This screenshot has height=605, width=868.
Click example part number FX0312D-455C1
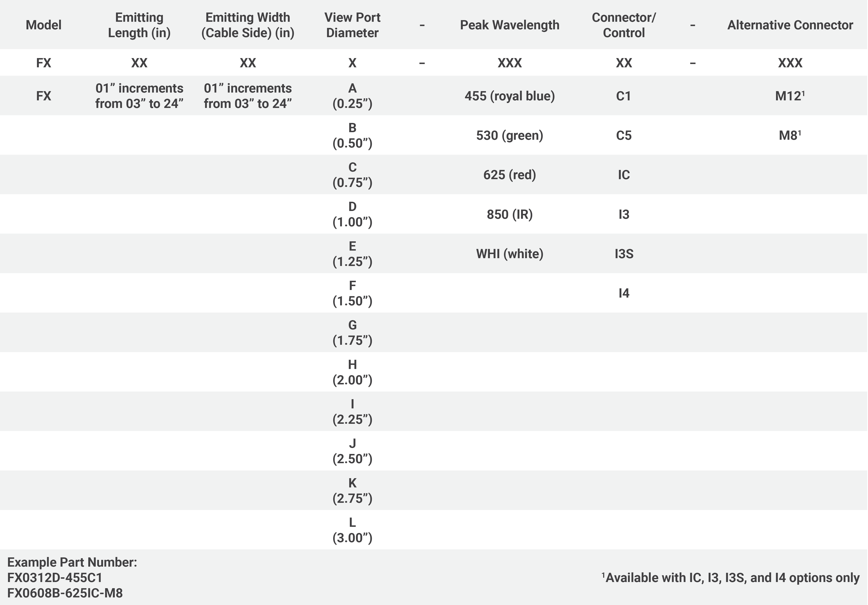point(55,578)
